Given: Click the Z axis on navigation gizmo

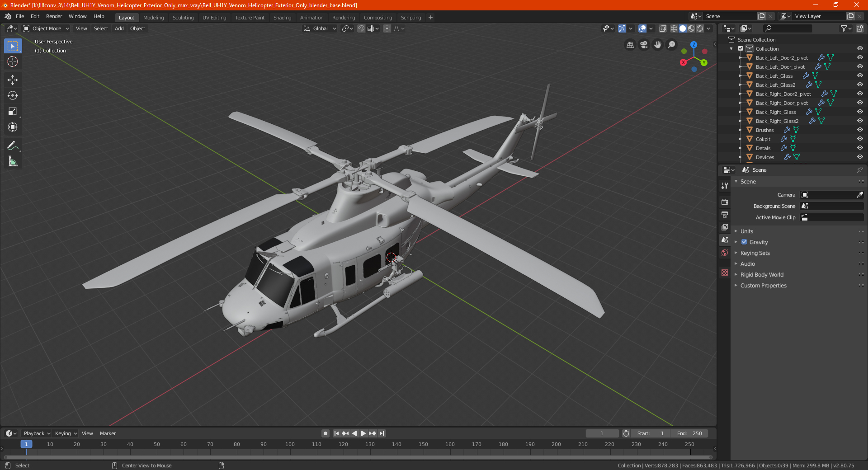Looking at the screenshot, I should pyautogui.click(x=693, y=45).
